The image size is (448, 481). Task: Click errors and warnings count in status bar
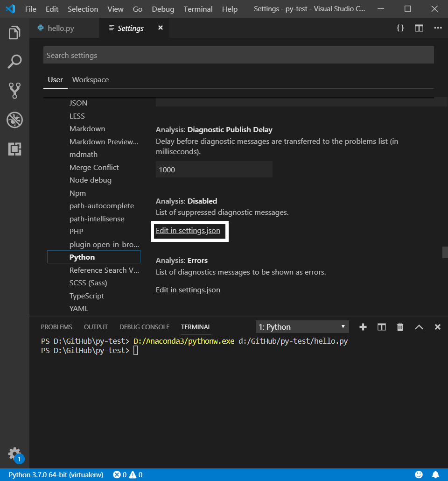(x=127, y=474)
